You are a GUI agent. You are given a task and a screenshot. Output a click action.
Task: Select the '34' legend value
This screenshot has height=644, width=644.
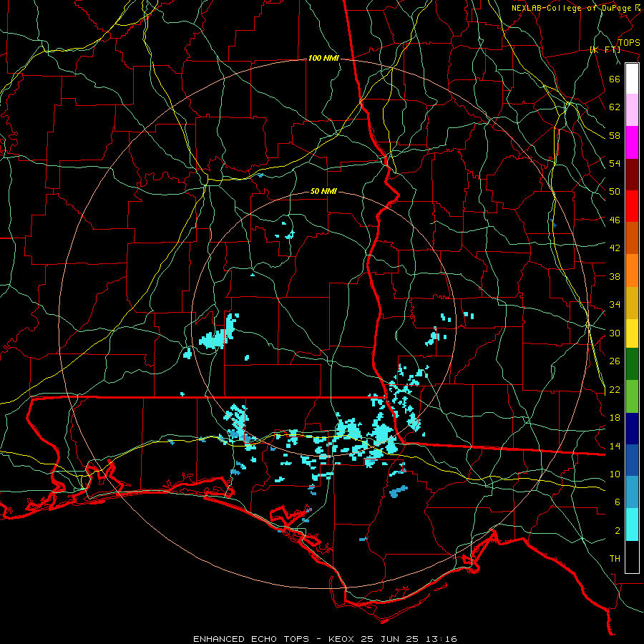click(x=615, y=305)
